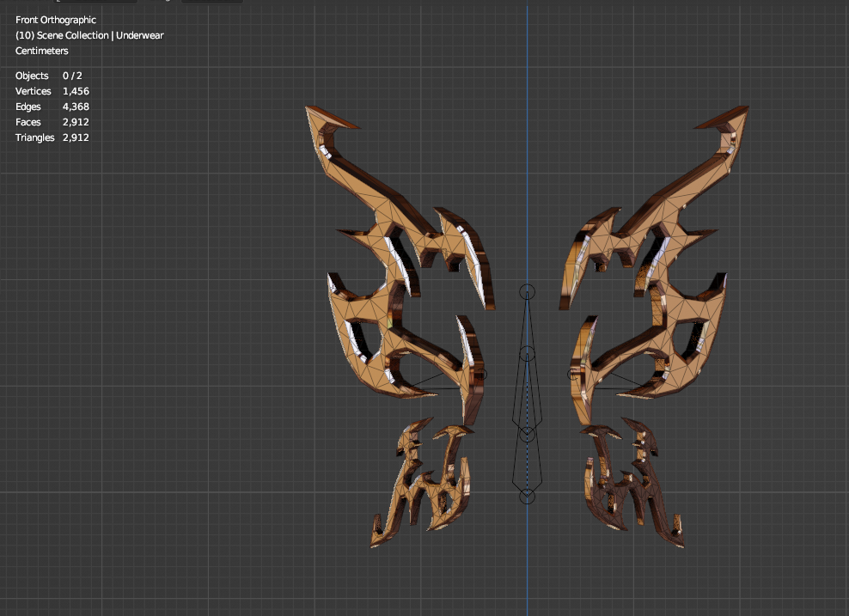Click the "Objects" statistics label
849x616 pixels.
(32, 76)
